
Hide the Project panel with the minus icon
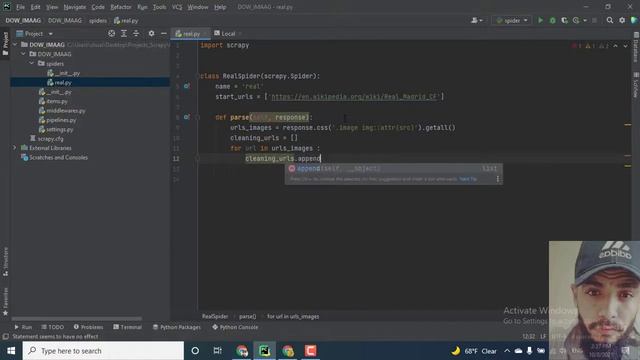pos(164,33)
